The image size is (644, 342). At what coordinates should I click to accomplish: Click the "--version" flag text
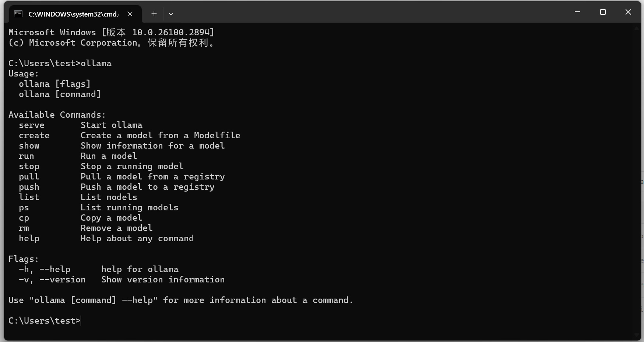(63, 280)
